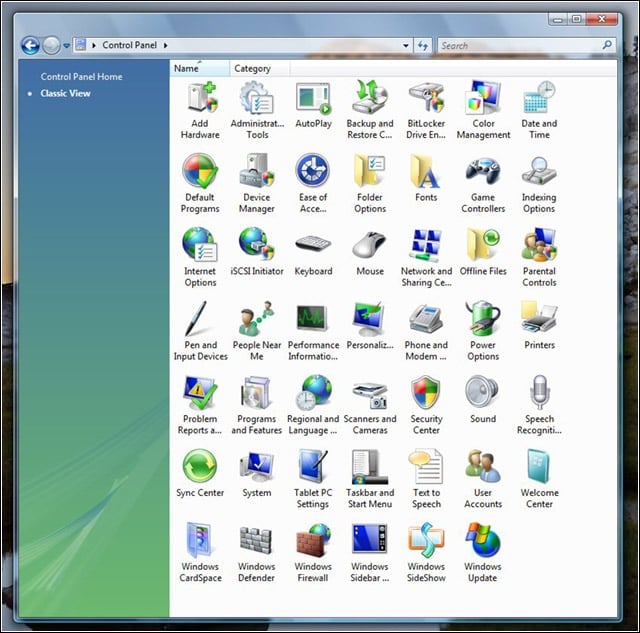Open the AutoPlay applet
Image resolution: width=640 pixels, height=633 pixels.
coord(313,105)
